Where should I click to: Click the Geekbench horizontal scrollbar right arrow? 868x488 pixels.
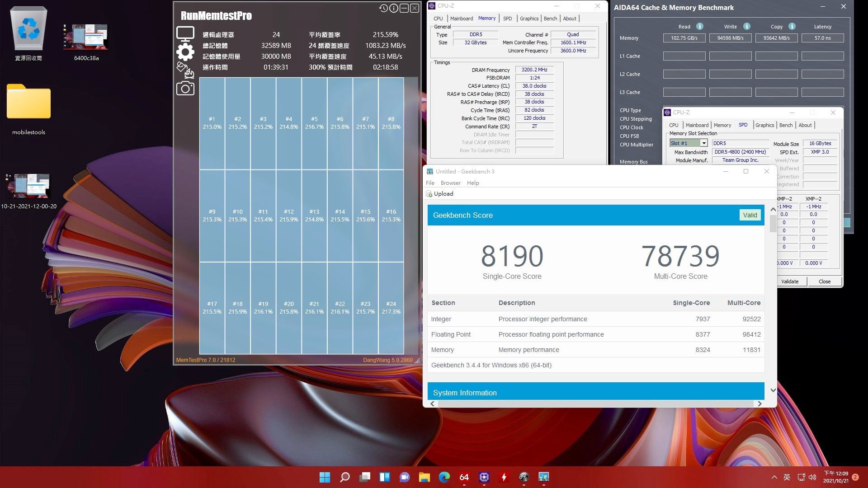click(759, 404)
